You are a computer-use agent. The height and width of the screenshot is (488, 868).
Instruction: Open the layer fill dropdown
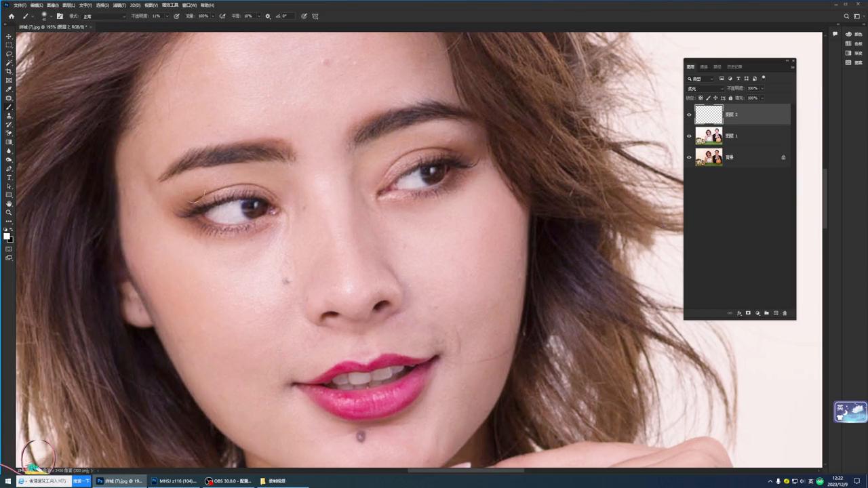point(762,98)
